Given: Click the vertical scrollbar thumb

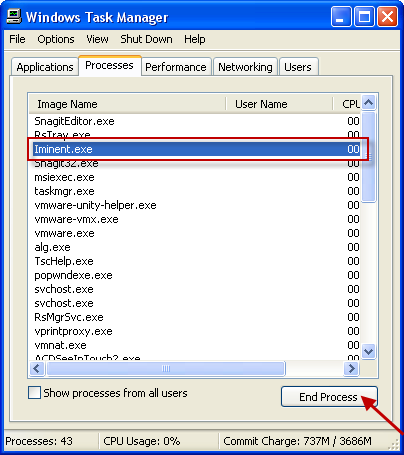Looking at the screenshot, I should coord(369,157).
